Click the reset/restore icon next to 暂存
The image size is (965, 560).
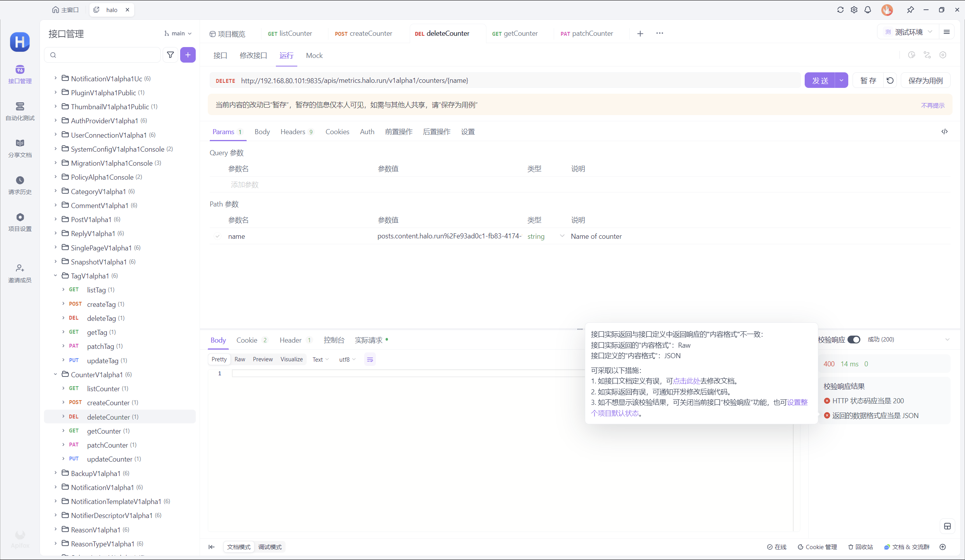click(x=890, y=80)
